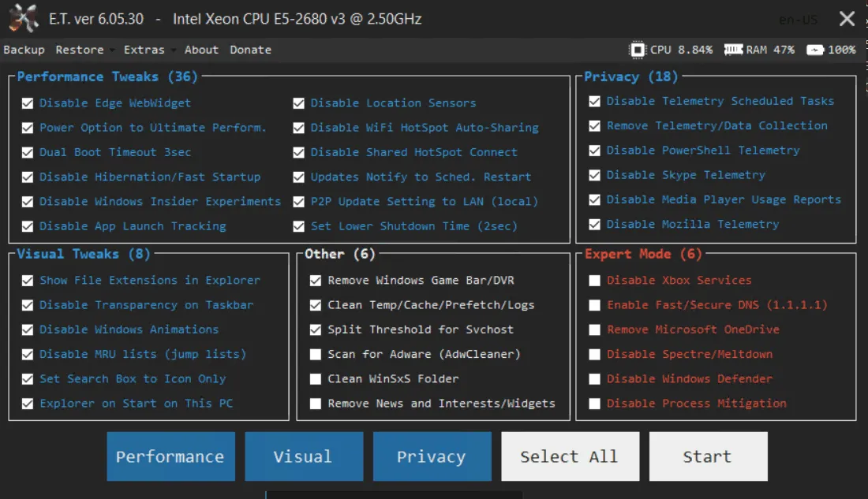
Task: Toggle Disable Windows Animations
Action: (x=27, y=330)
